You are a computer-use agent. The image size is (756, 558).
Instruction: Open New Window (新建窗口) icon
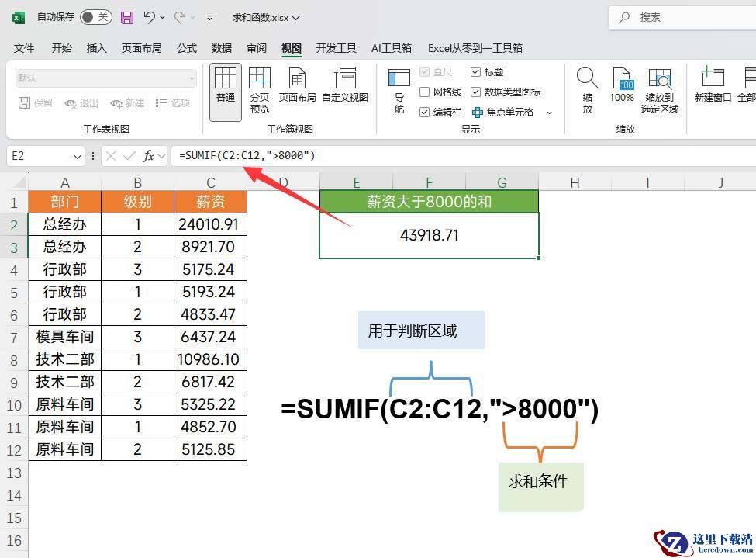coord(713,78)
